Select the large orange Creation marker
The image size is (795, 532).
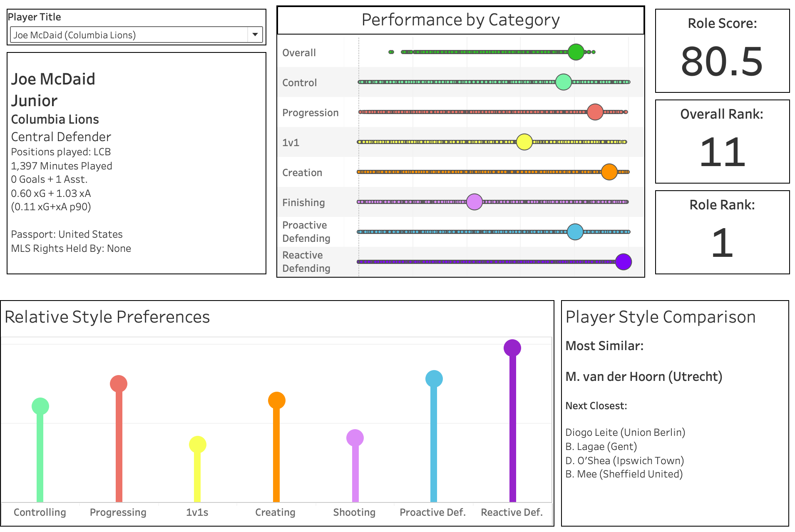(x=609, y=172)
